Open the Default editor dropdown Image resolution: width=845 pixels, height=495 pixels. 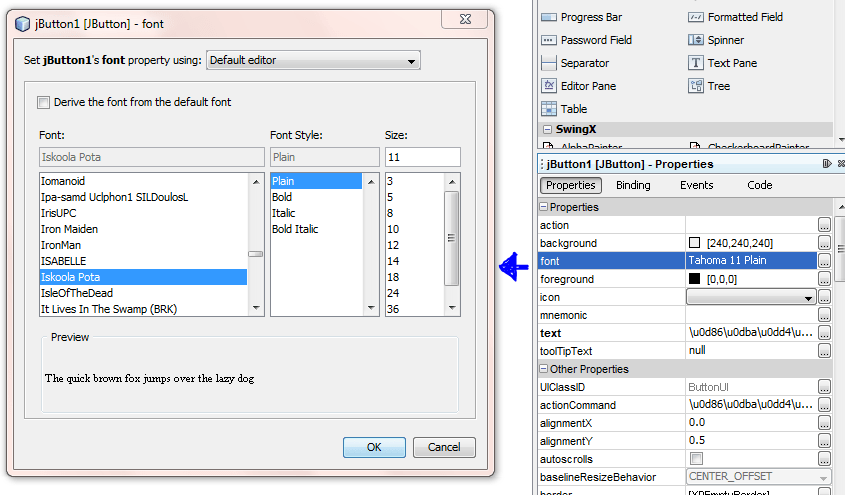click(313, 60)
